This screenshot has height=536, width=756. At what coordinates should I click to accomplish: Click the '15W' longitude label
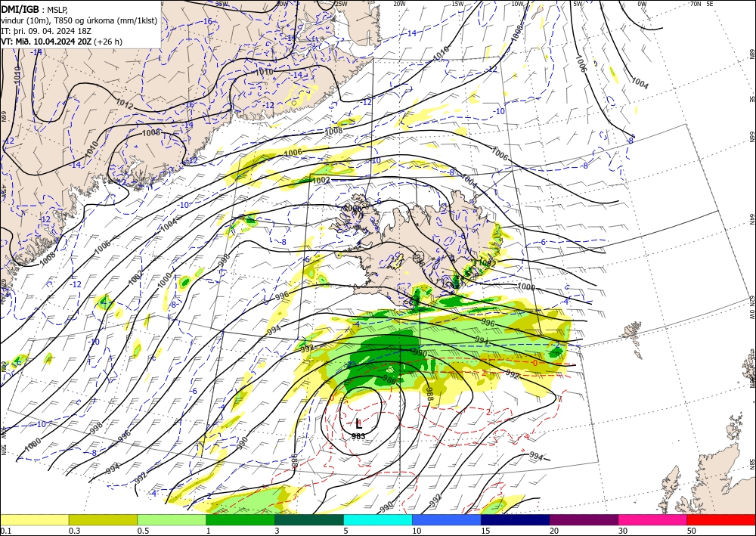coord(457,4)
